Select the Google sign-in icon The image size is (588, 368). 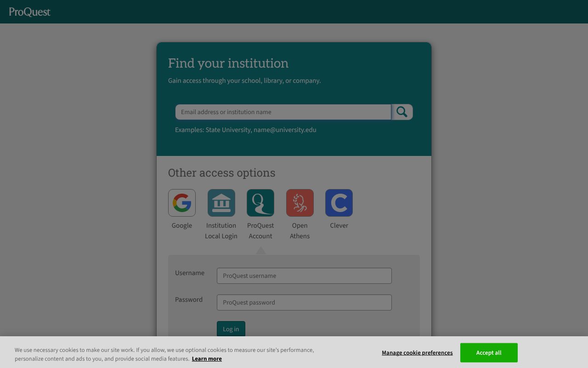[181, 202]
